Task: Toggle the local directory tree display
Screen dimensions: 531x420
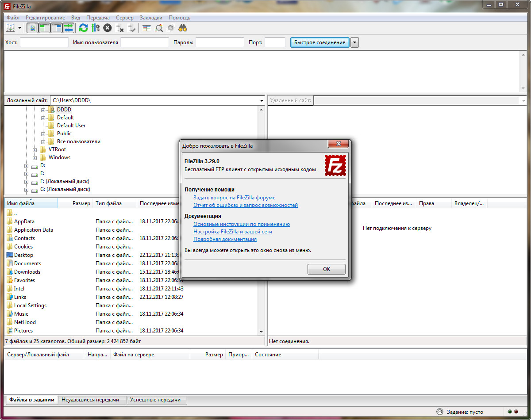Action: (44, 28)
